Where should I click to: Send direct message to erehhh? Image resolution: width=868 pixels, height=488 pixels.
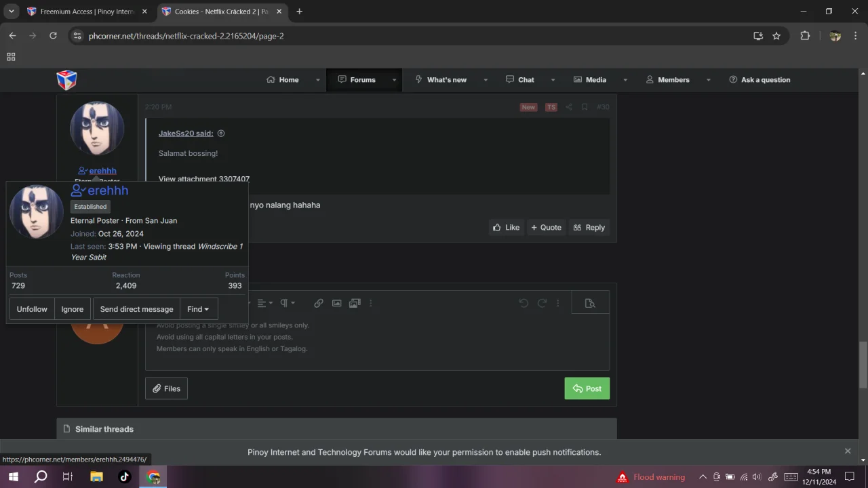pyautogui.click(x=136, y=309)
